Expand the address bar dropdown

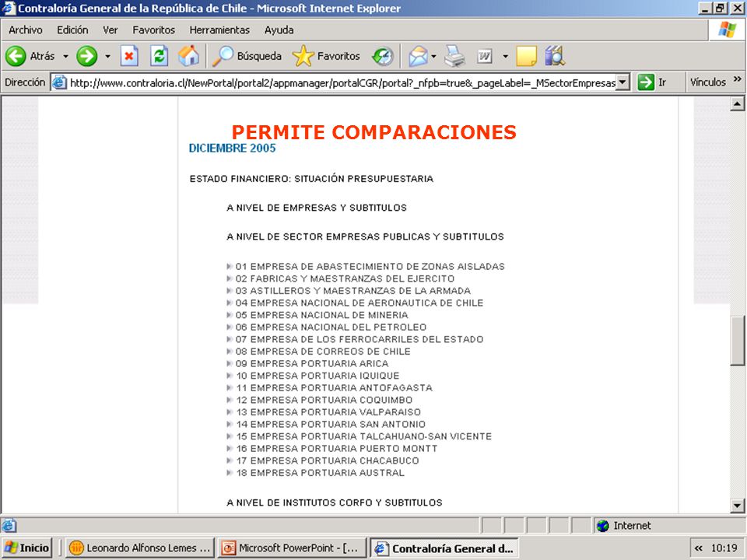[x=622, y=82]
